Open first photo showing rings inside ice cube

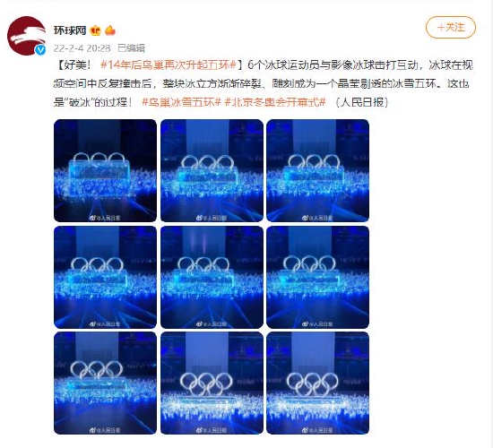pos(106,170)
